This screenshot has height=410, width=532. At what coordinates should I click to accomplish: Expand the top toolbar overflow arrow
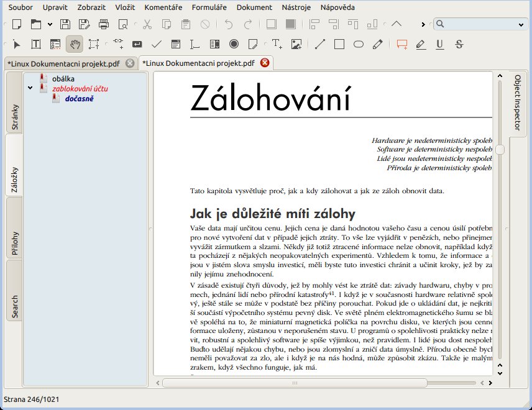(x=423, y=24)
